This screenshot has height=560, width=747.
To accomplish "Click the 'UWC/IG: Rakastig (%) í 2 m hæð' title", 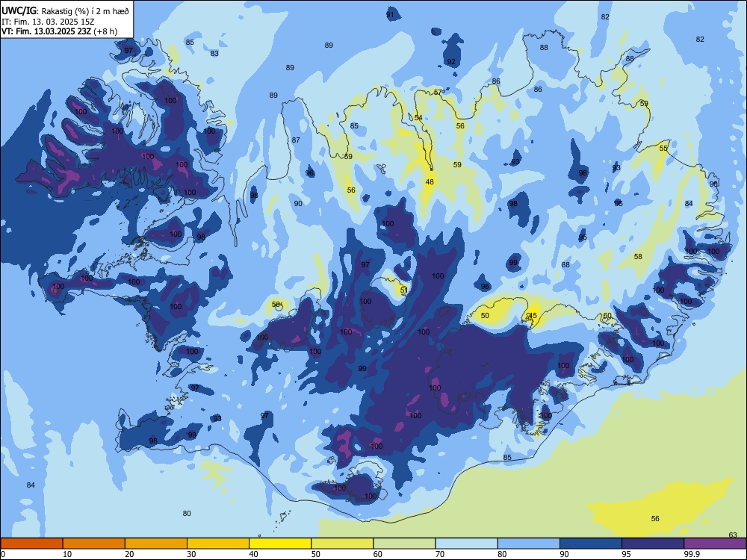I will tap(65, 11).
